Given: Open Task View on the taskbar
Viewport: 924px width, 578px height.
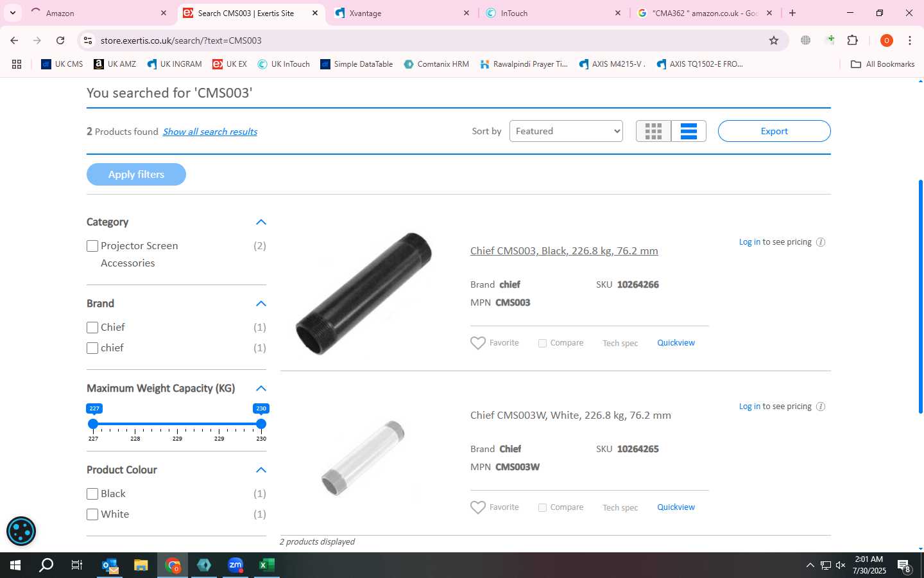Looking at the screenshot, I should (x=76, y=565).
